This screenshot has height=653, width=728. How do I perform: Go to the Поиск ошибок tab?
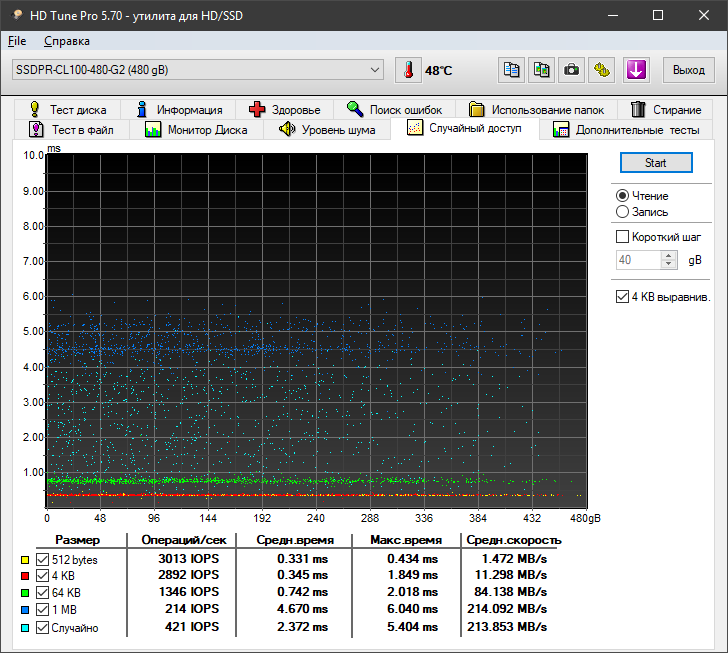point(394,110)
